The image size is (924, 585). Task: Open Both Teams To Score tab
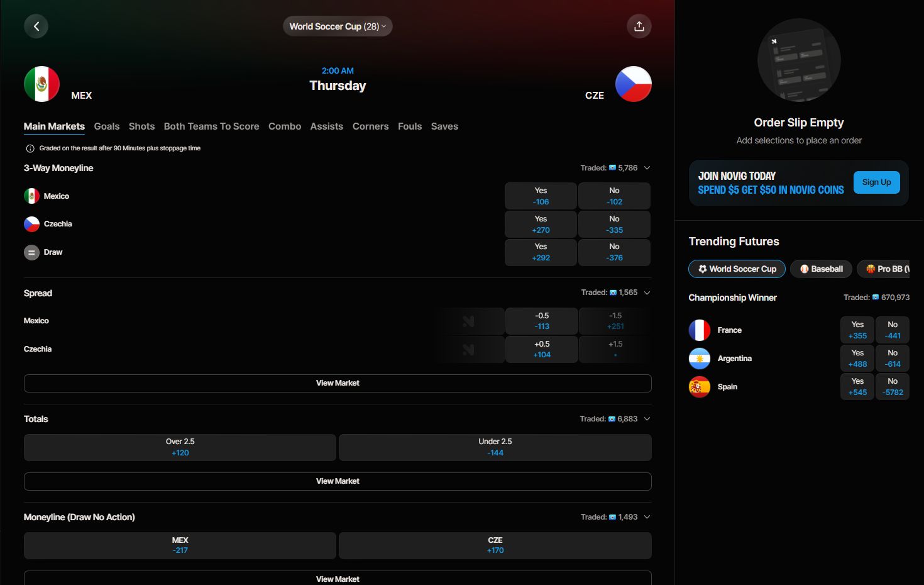211,126
